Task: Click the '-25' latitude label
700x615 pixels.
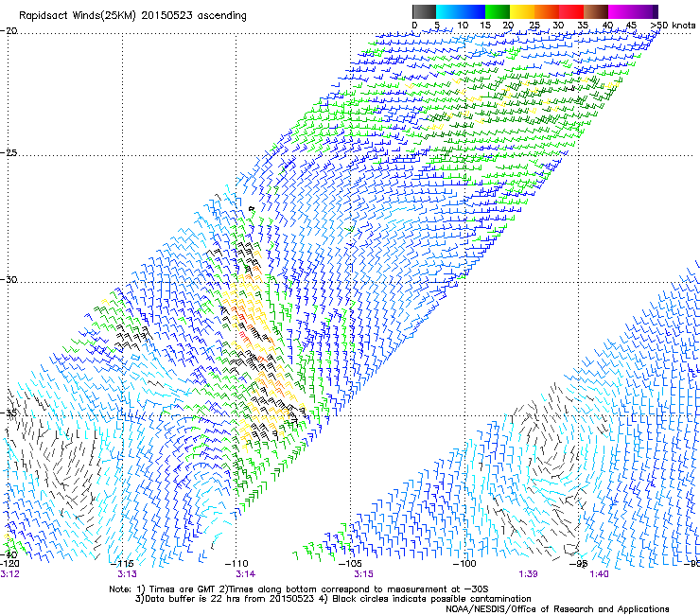Action: [x=9, y=152]
